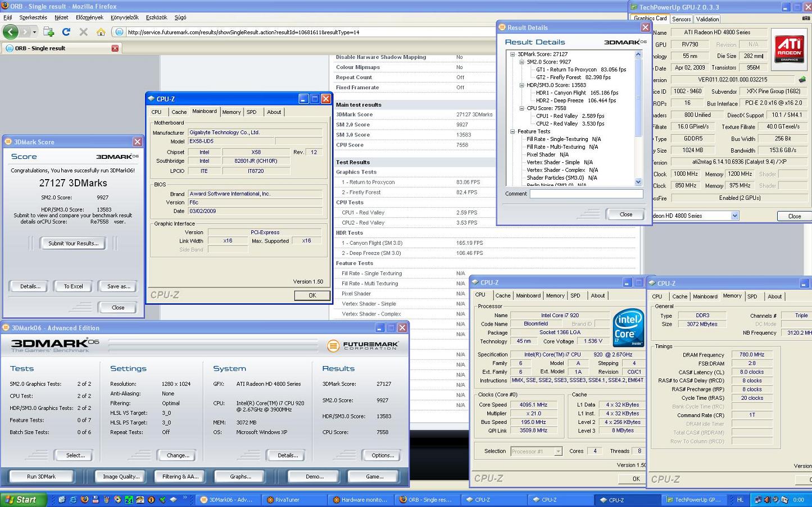Open the Súgó menu

coord(180,17)
